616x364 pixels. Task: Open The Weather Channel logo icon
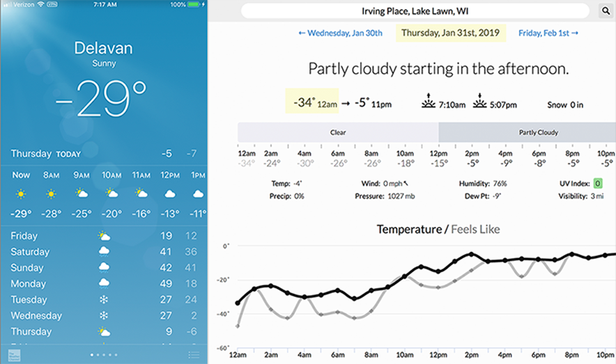(x=14, y=354)
